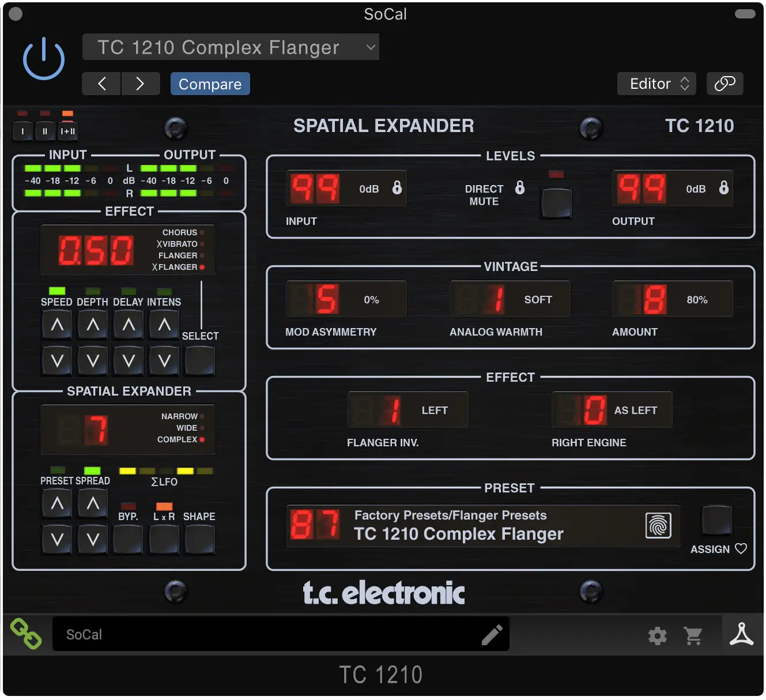Click the TC Icon tripod logo button
The image size is (766, 700).
[x=742, y=634]
